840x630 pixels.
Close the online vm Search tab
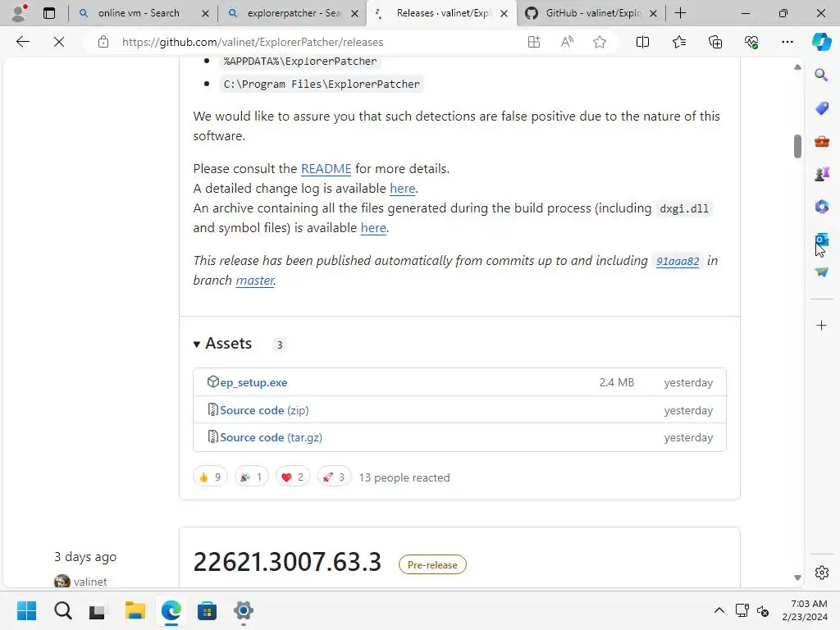click(205, 13)
